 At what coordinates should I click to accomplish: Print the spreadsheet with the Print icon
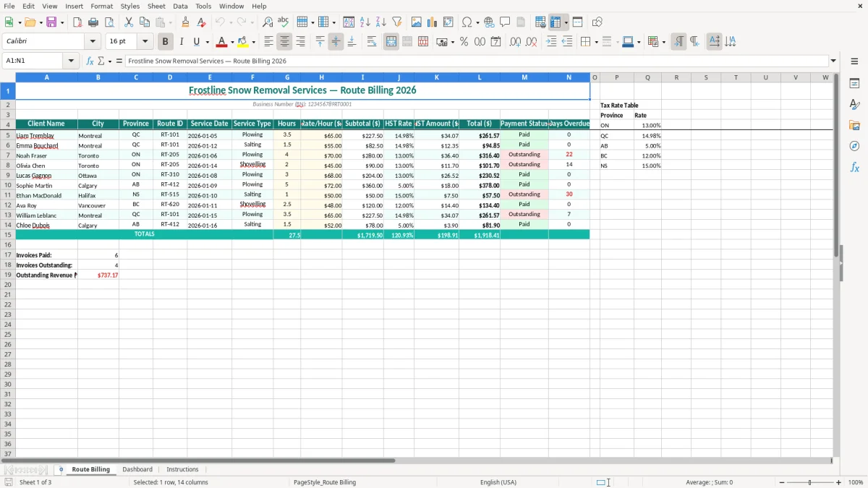point(93,22)
